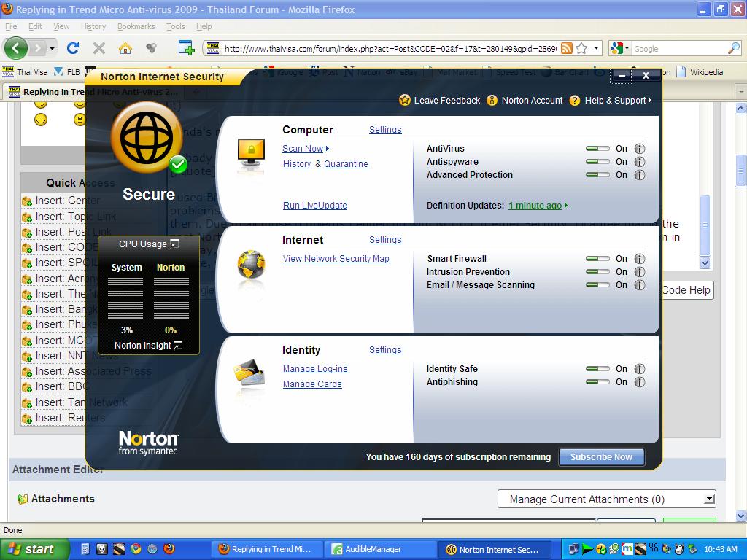The image size is (747, 560).
Task: Switch to AudibleManager taskbar button
Action: [380, 549]
